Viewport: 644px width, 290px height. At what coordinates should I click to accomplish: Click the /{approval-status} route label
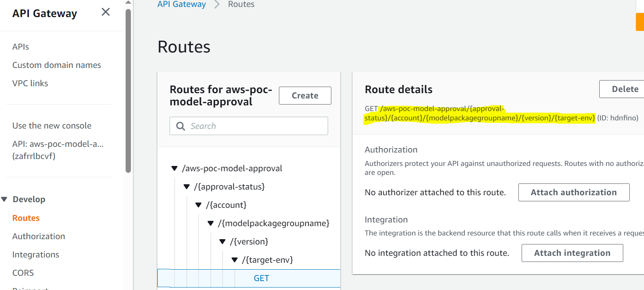tap(229, 187)
